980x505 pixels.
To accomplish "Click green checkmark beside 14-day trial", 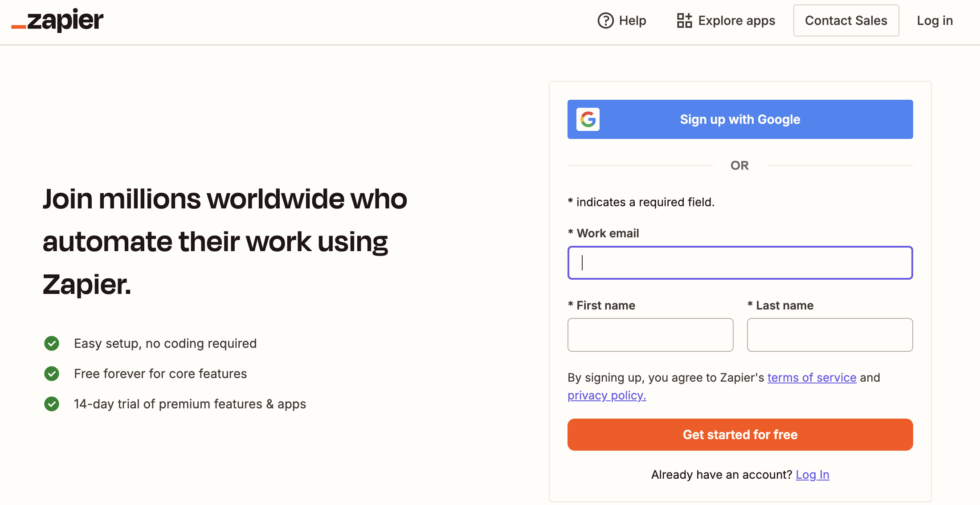I will 52,404.
